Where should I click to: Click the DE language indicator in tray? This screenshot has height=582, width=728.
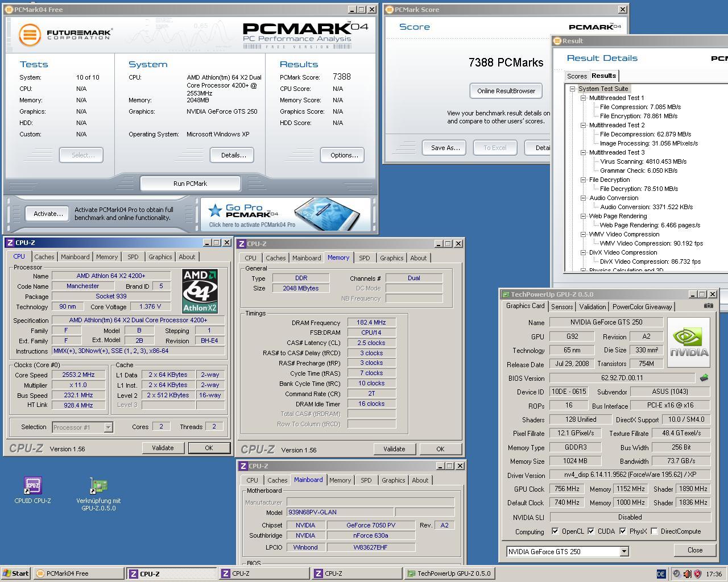661,574
